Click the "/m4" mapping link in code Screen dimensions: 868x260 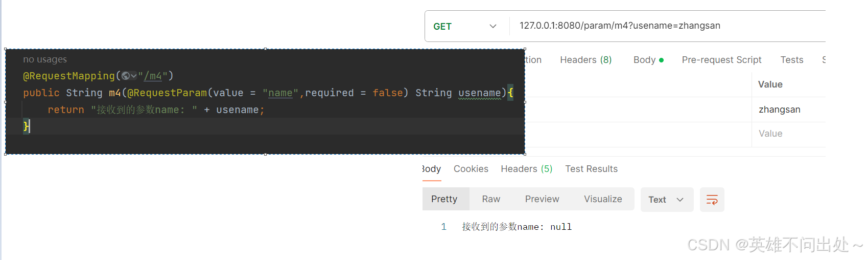153,76
